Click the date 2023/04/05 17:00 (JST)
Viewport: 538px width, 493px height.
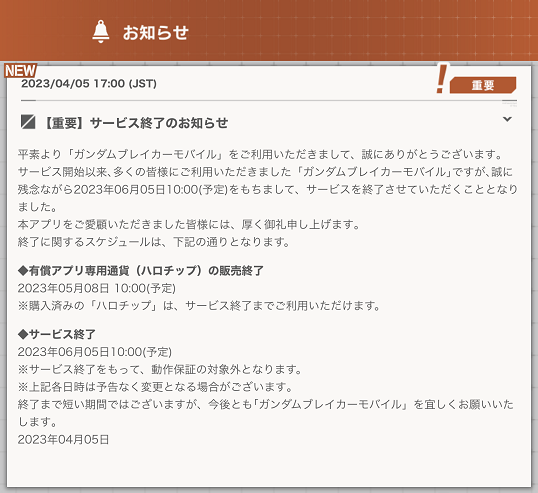[x=89, y=83]
